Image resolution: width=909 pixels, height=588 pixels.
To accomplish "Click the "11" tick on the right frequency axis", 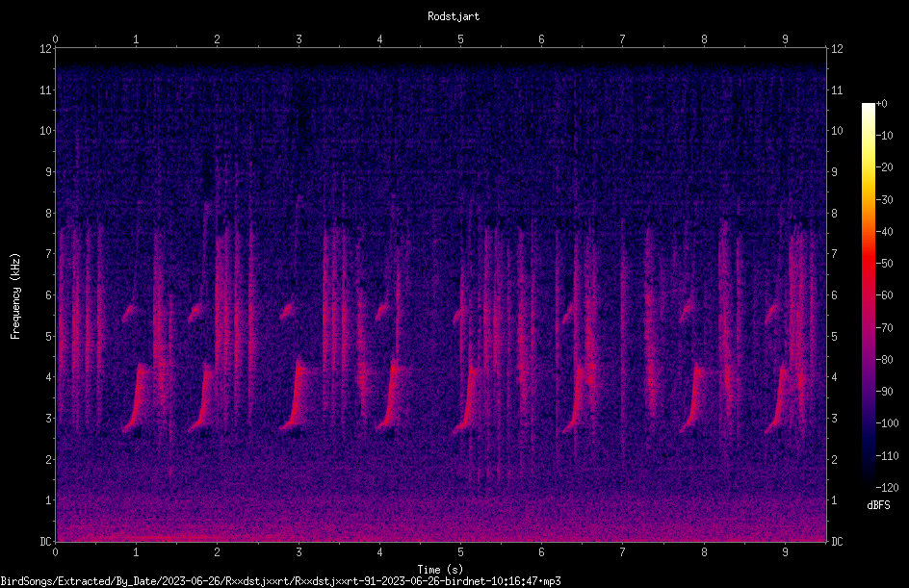I will click(837, 90).
